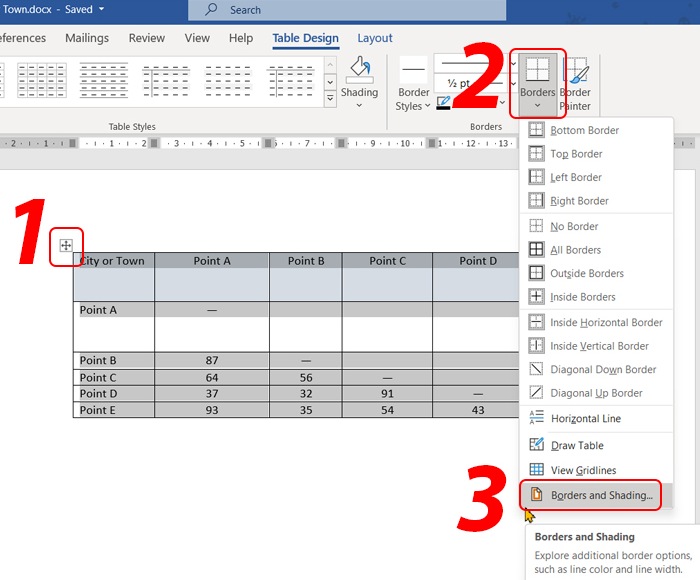
Task: Click the Bottom Border icon
Action: pyautogui.click(x=536, y=130)
